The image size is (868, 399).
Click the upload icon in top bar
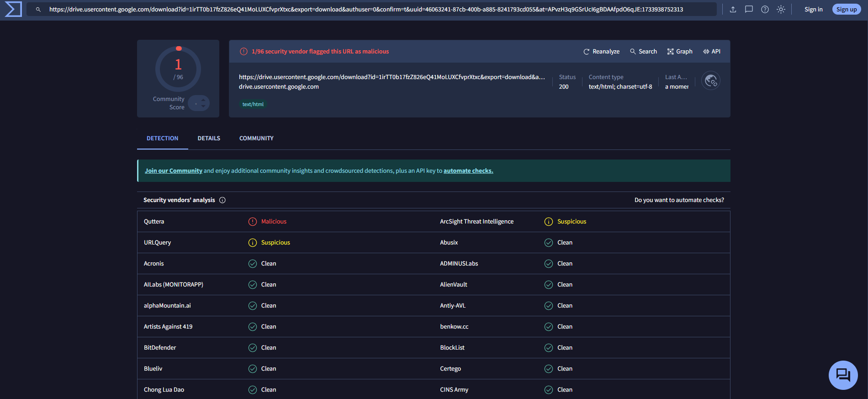point(733,9)
